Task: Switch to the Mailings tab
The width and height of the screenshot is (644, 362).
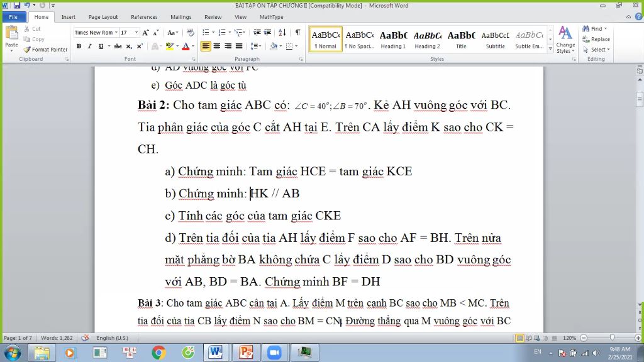Action: [180, 17]
